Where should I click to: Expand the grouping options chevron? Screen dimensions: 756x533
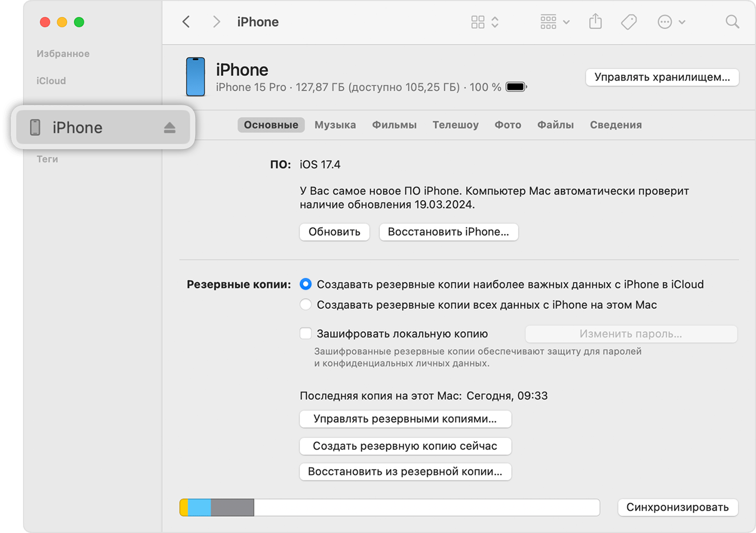point(567,22)
